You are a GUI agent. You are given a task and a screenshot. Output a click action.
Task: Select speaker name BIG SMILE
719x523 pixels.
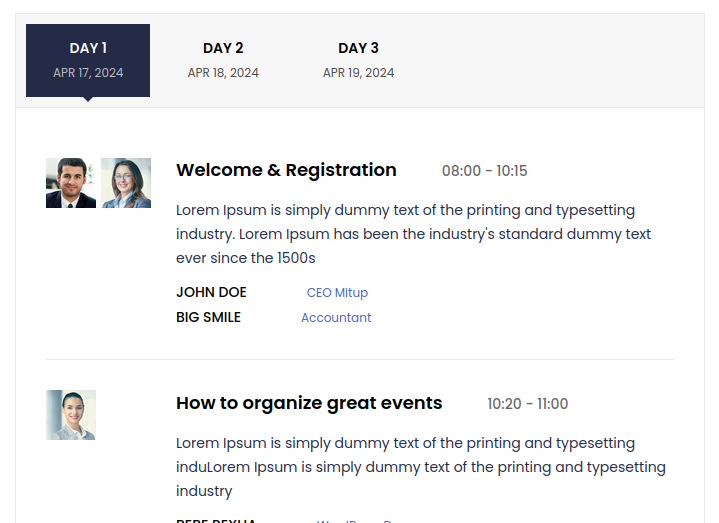coord(208,318)
